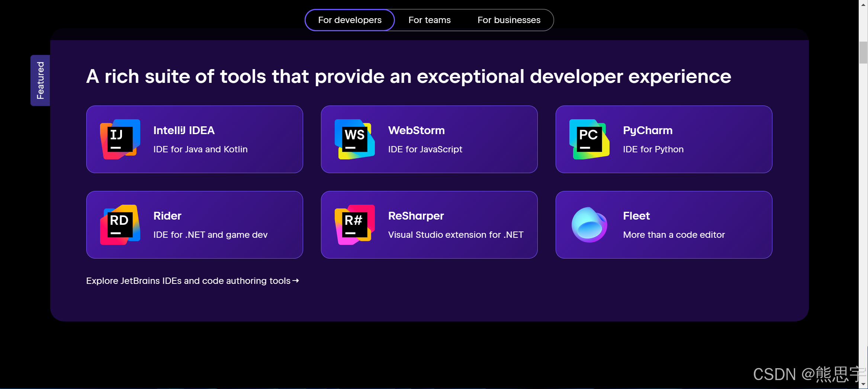Image resolution: width=868 pixels, height=389 pixels.
Task: Switch to the For teams tab
Action: tap(430, 20)
